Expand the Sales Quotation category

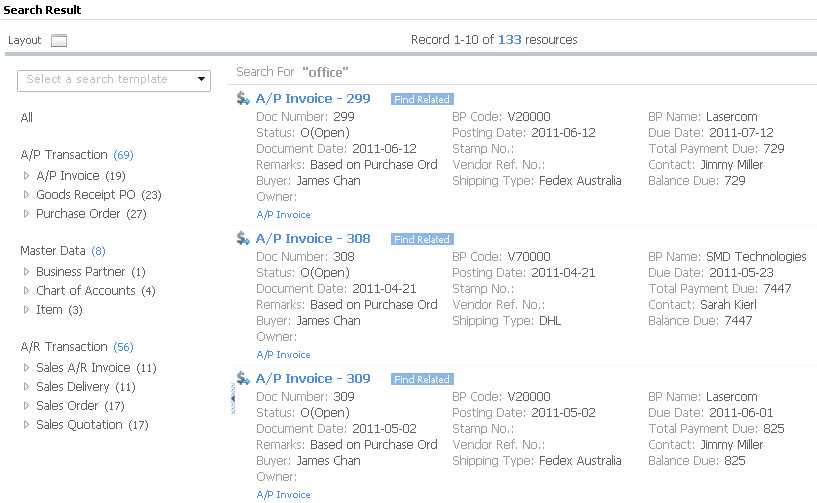pyautogui.click(x=27, y=425)
